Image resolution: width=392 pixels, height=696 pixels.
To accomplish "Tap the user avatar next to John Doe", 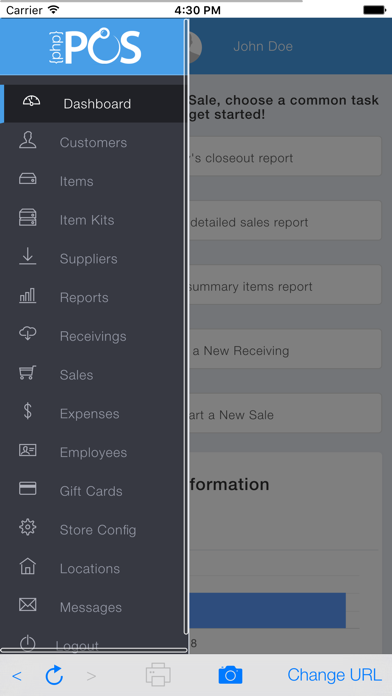I will click(x=196, y=47).
